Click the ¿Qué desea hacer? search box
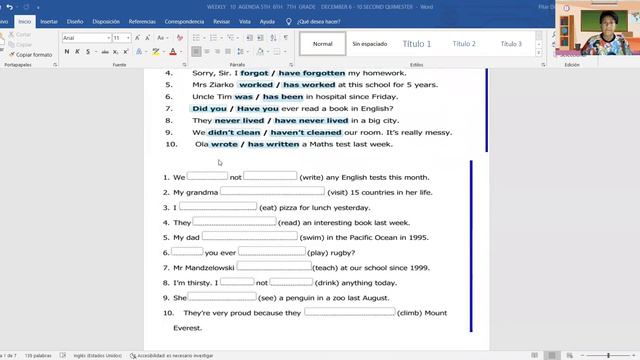 pos(318,22)
